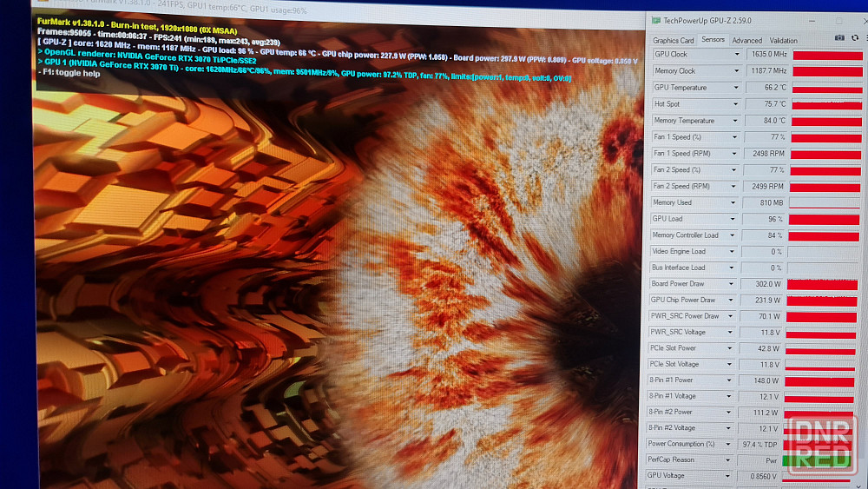Click the GPU-Z screenshot camera icon

pos(839,37)
